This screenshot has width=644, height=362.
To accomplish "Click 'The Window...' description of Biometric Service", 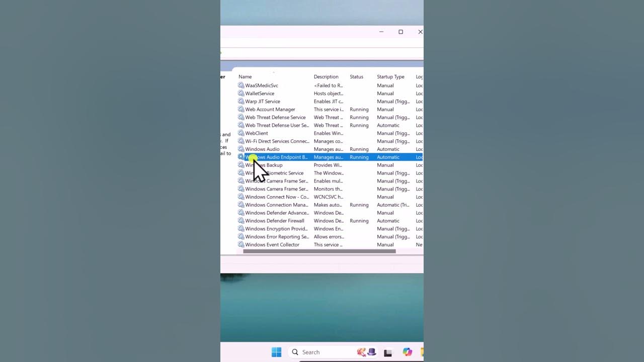I will pyautogui.click(x=329, y=173).
